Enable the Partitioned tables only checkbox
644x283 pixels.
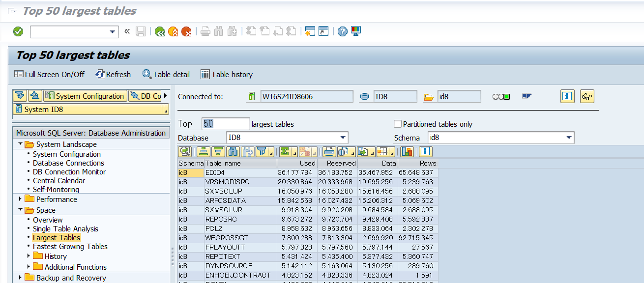click(398, 124)
